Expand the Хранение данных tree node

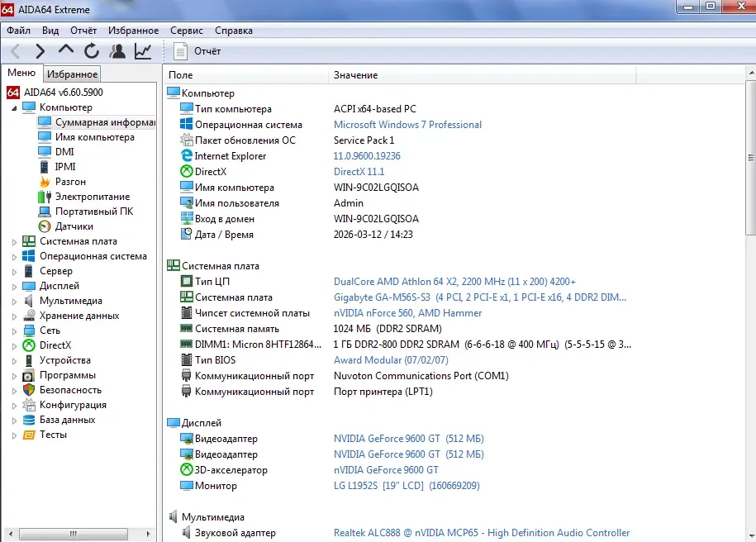(14, 316)
